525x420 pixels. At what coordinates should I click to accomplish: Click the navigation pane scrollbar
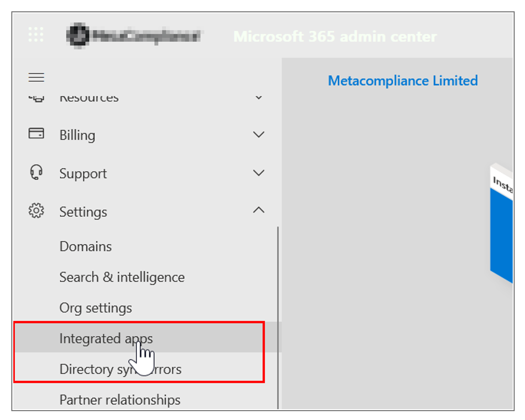tap(278, 317)
